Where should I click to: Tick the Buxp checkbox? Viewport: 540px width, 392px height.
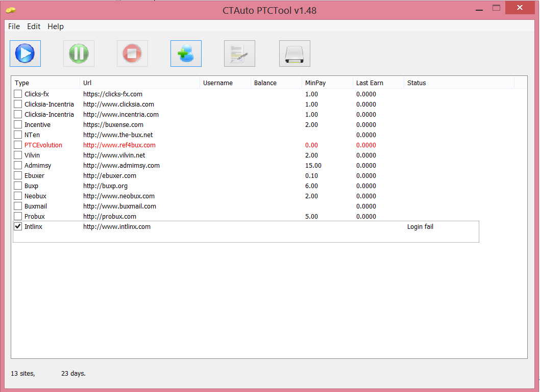point(18,186)
